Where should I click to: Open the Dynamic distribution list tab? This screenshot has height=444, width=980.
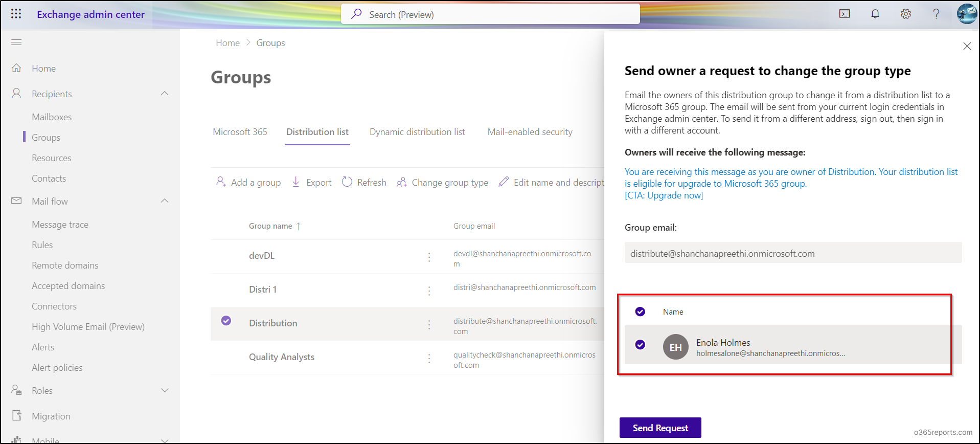coord(417,132)
